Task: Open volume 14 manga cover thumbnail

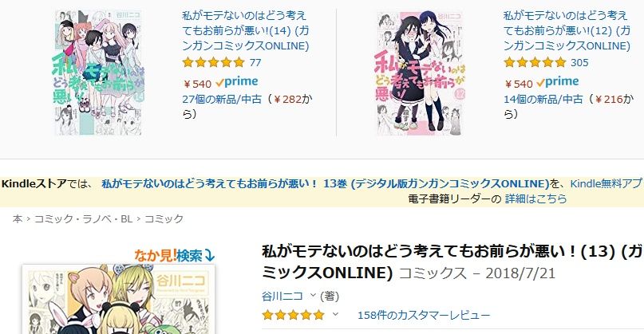Action: tap(99, 73)
